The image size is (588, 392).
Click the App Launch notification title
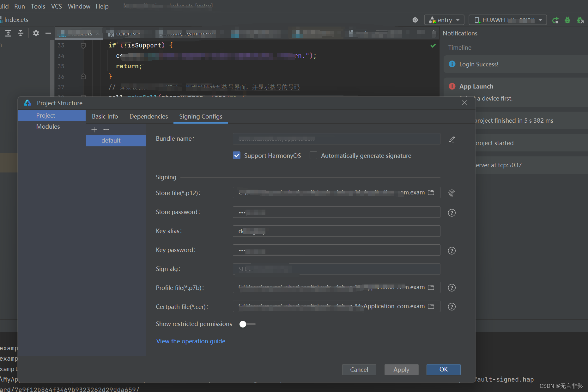[x=476, y=86]
